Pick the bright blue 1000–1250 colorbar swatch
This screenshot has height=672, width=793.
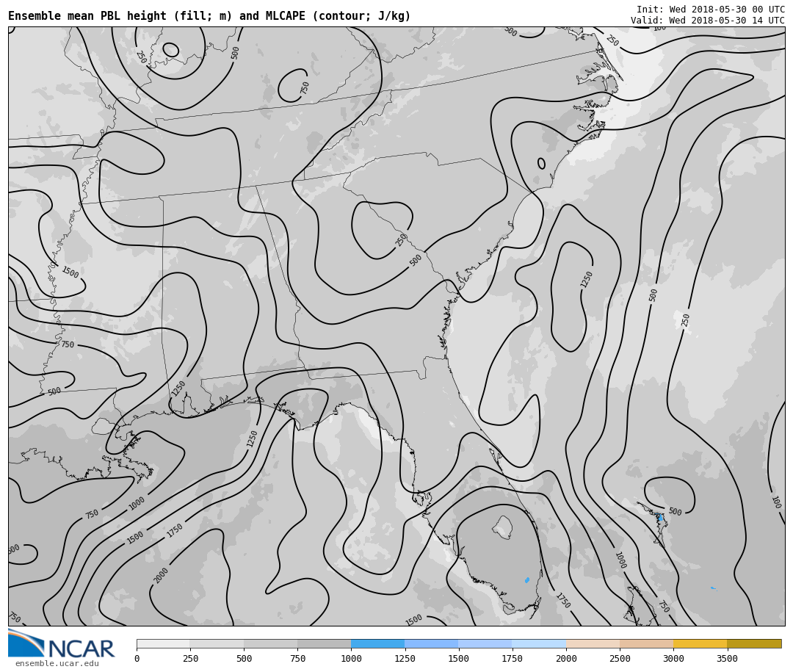pyautogui.click(x=377, y=643)
